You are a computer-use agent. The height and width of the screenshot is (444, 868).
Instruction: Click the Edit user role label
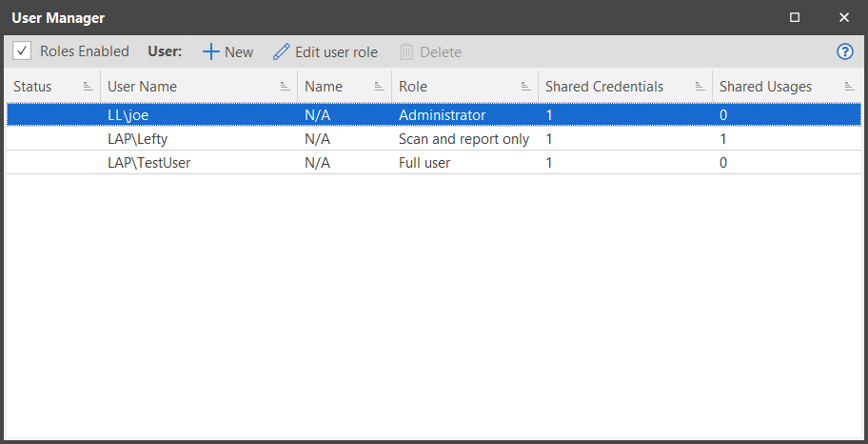point(337,52)
